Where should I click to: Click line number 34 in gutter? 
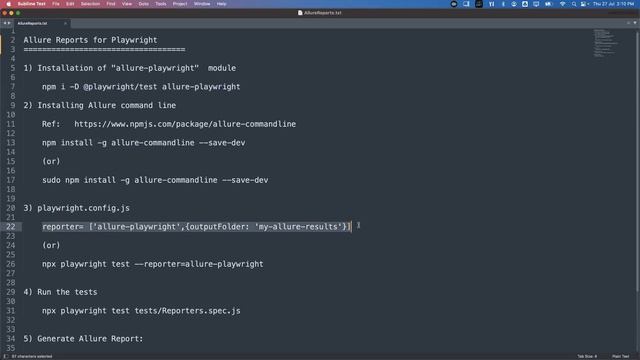point(11,339)
